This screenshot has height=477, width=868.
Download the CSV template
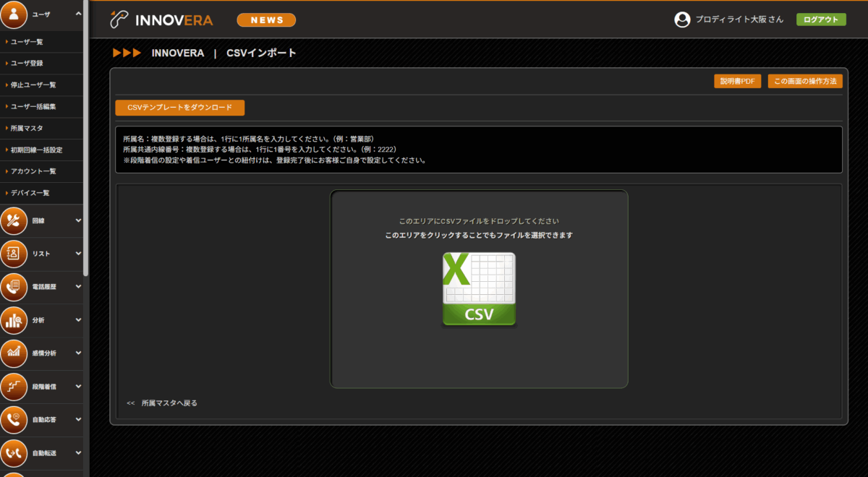pos(179,108)
